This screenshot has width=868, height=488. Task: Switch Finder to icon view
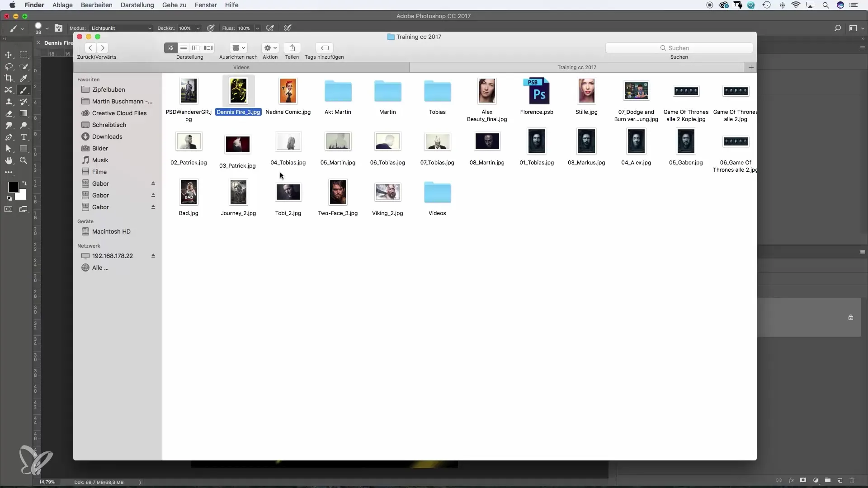(171, 48)
